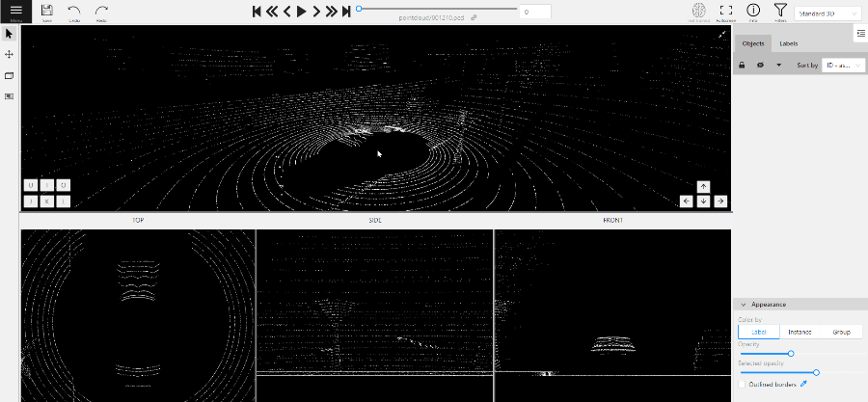Click the Save floppy disk icon
The image size is (868, 402).
[47, 11]
